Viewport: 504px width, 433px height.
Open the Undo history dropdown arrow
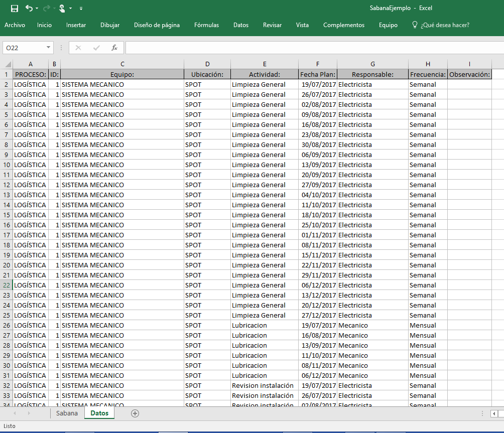tap(38, 9)
